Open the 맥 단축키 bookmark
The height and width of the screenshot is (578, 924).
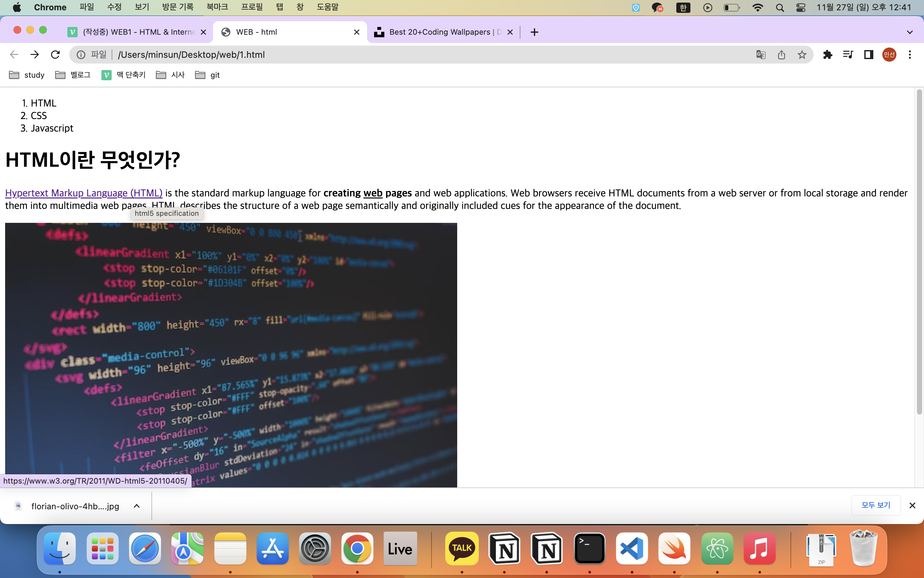coord(123,75)
